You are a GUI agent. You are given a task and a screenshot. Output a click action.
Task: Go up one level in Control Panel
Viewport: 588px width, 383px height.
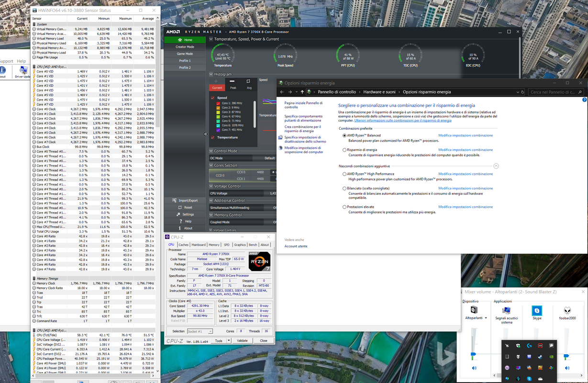tap(302, 92)
